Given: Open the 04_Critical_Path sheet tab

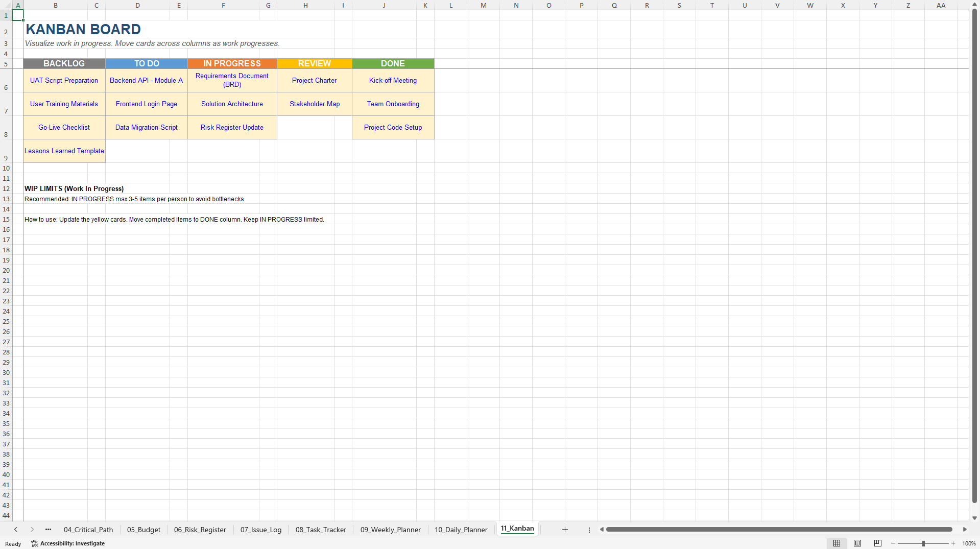Looking at the screenshot, I should (x=88, y=530).
